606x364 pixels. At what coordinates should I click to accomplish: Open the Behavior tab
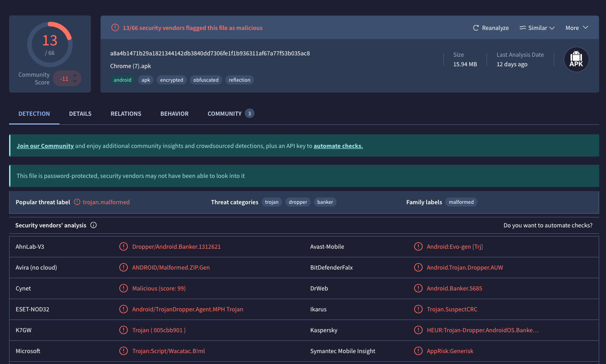click(174, 113)
